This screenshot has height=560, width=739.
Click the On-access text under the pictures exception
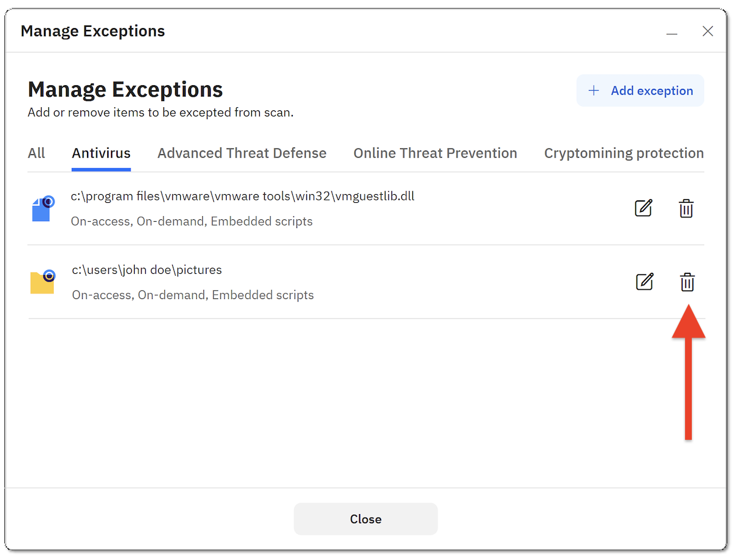coord(99,295)
